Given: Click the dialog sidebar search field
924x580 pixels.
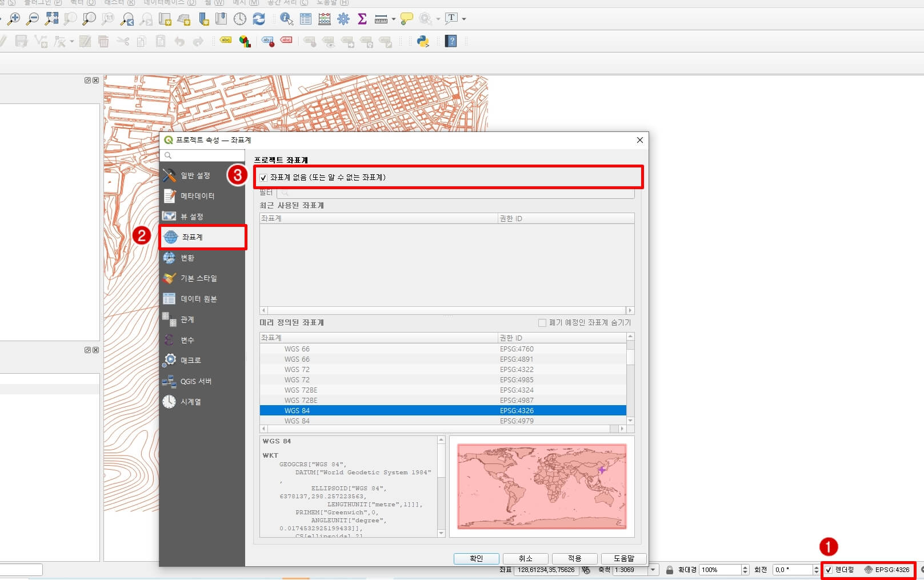Looking at the screenshot, I should point(203,155).
